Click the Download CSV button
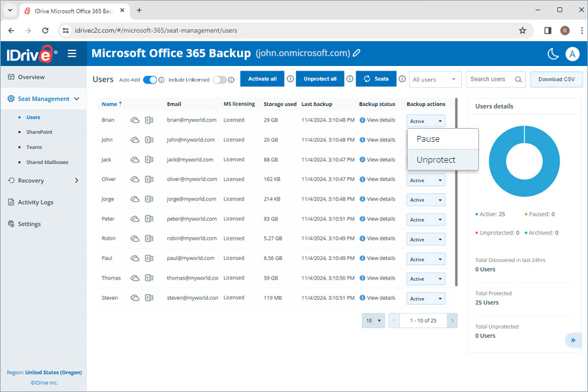 click(556, 80)
